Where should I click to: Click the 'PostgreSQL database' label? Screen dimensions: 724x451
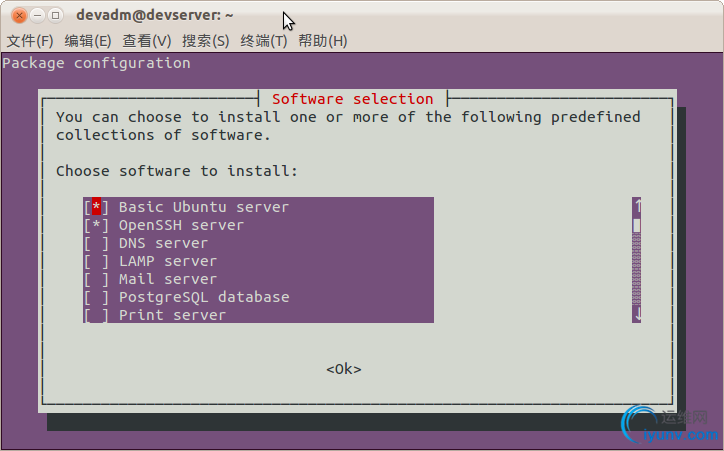204,297
